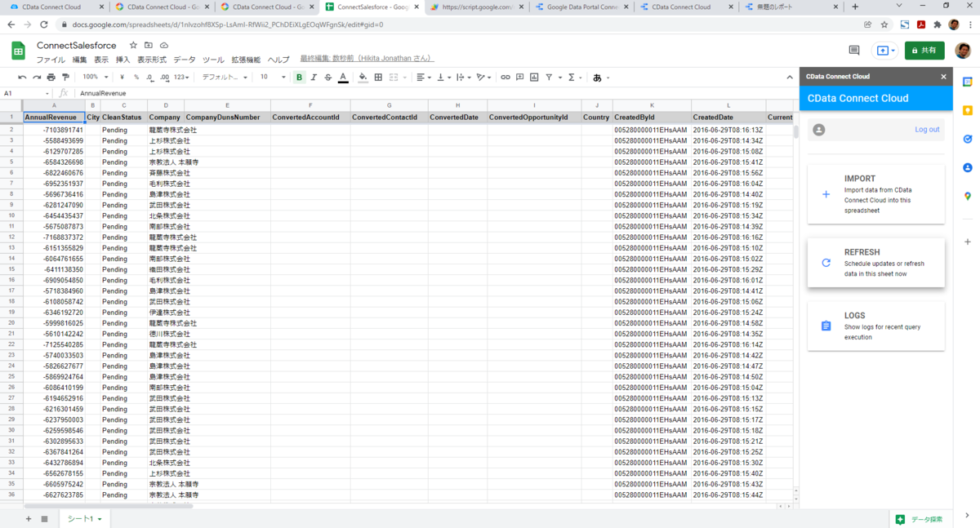Viewport: 980px width, 528px height.
Task: Open font size 10 dropdown
Action: (x=273, y=78)
